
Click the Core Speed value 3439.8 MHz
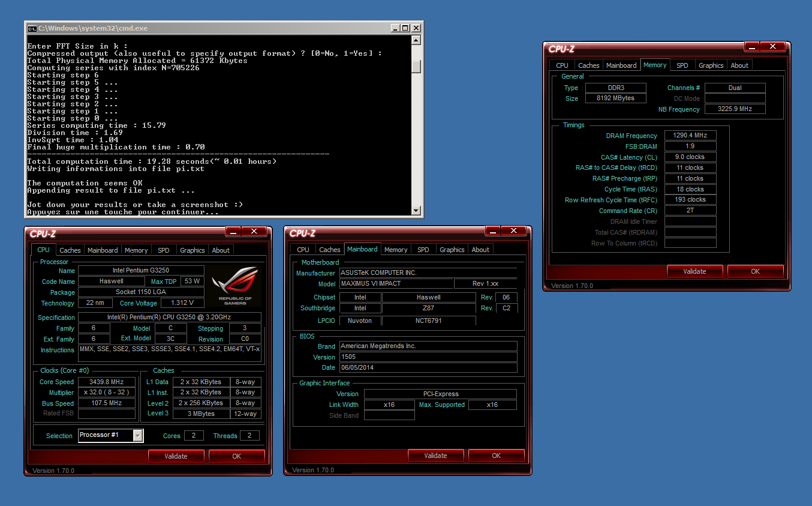coord(106,382)
